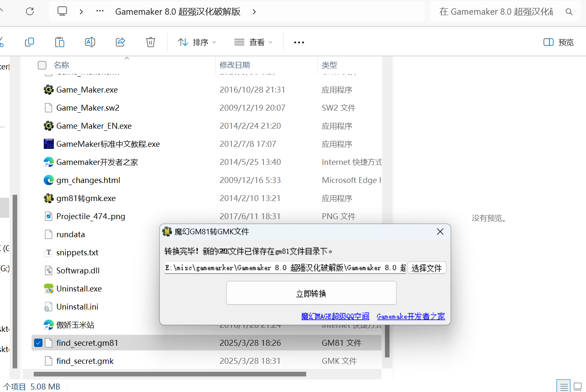Select the Uninstall.exe icon
The image size is (586, 392).
[x=49, y=289]
